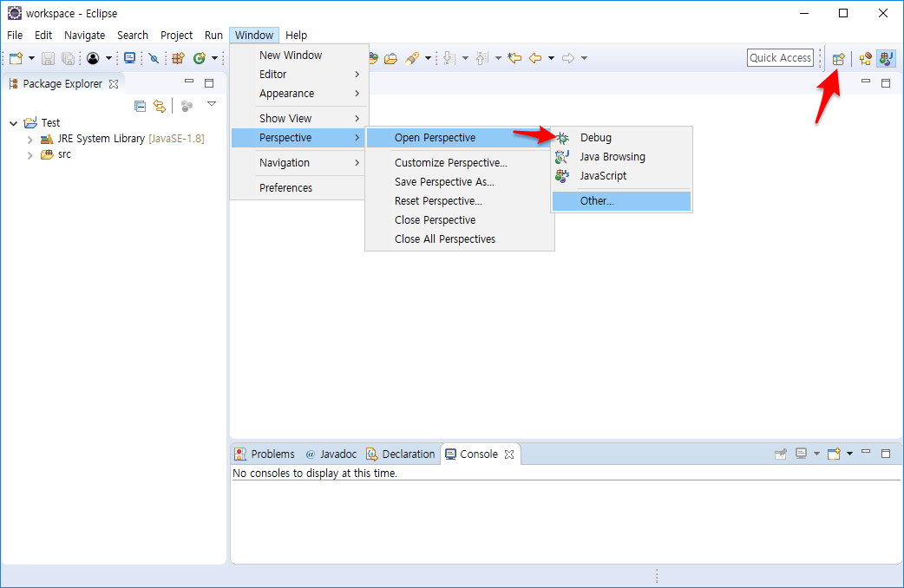The width and height of the screenshot is (904, 588).
Task: Click the gray Forward arrow icon
Action: pos(568,58)
